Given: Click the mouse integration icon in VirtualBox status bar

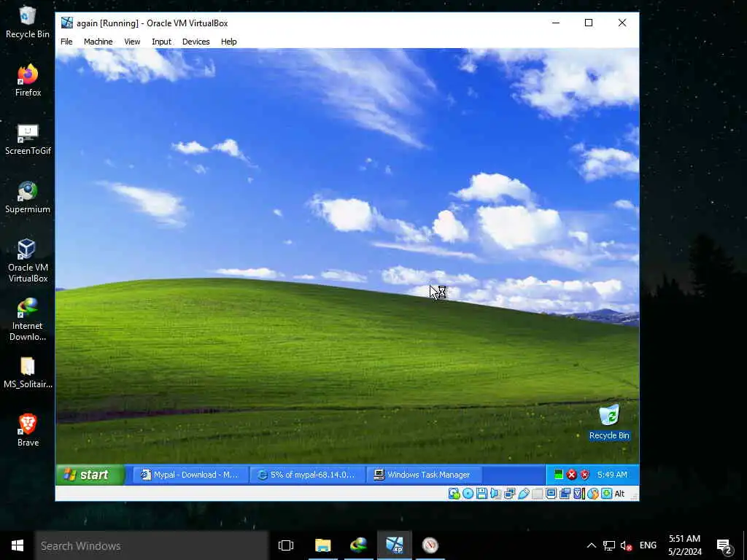Looking at the screenshot, I should (x=592, y=494).
